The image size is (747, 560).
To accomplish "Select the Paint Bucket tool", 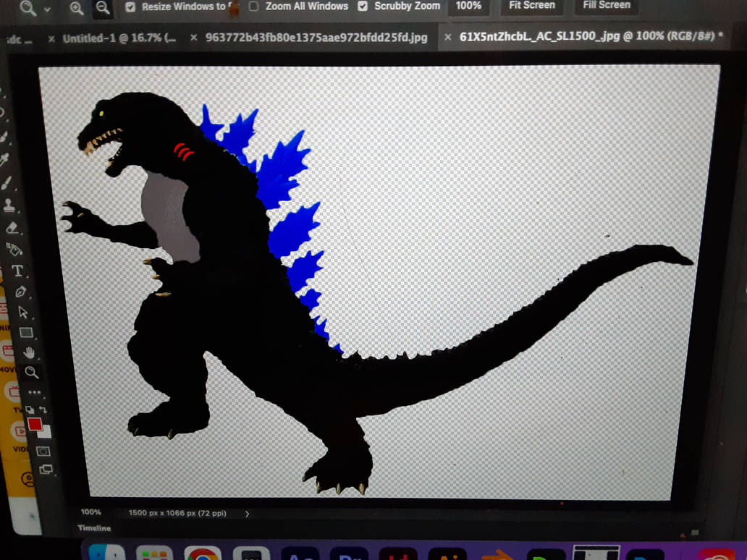I will pos(13,249).
